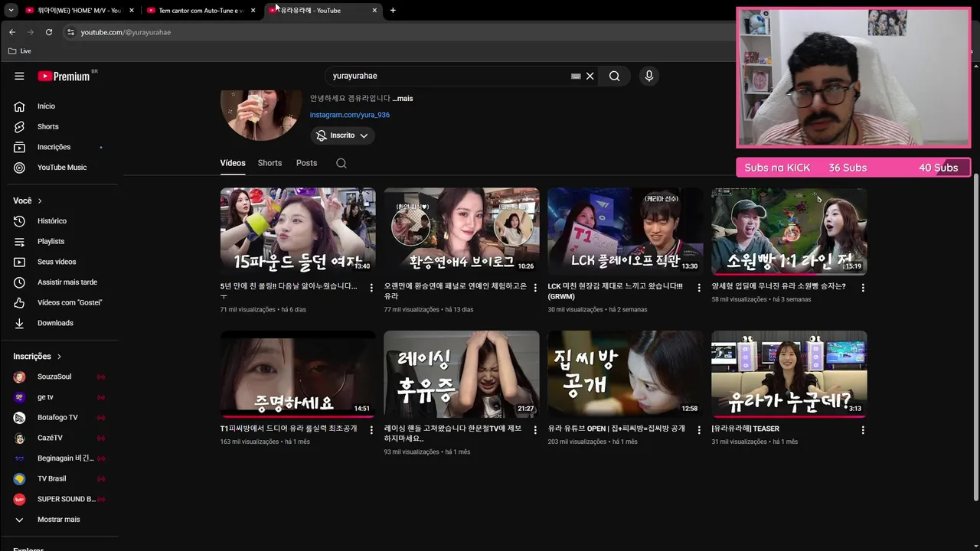Select the Shorts channel tab
Image resolution: width=980 pixels, height=551 pixels.
[269, 163]
